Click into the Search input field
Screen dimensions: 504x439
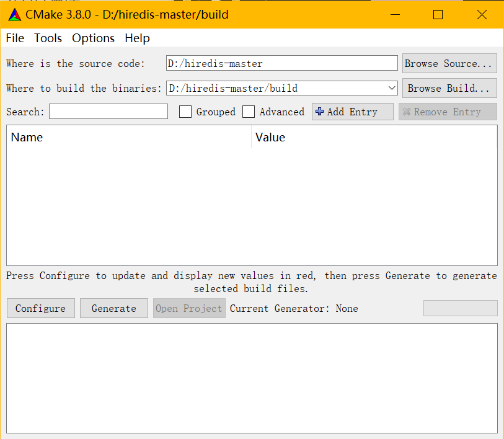(108, 112)
